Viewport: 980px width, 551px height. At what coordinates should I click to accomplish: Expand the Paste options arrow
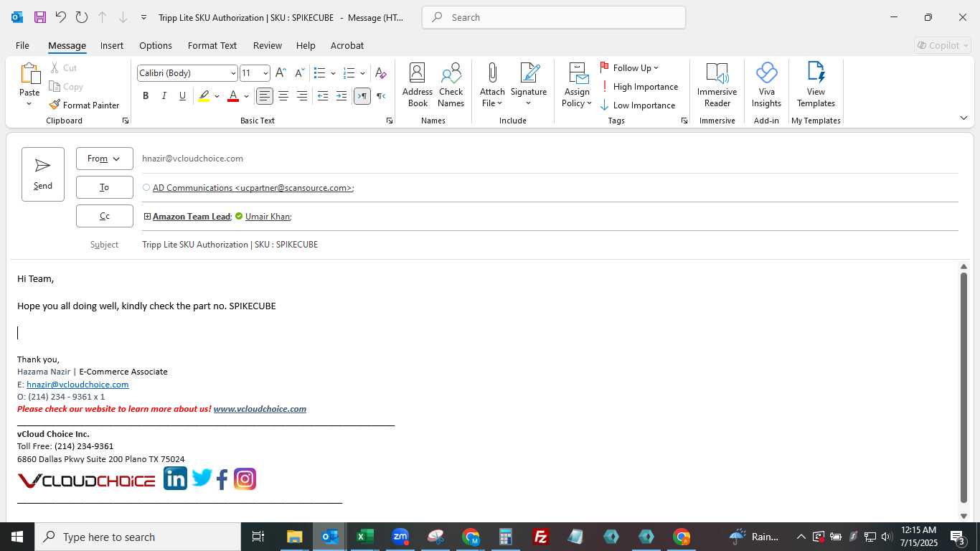[x=29, y=104]
